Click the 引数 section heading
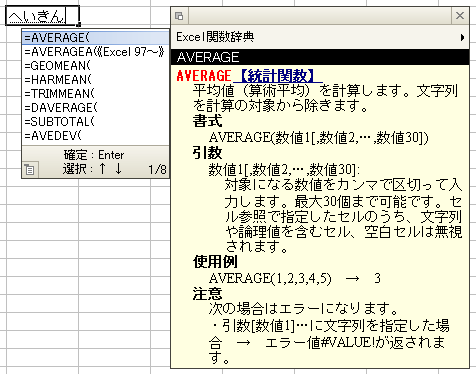The image size is (476, 374). (207, 153)
